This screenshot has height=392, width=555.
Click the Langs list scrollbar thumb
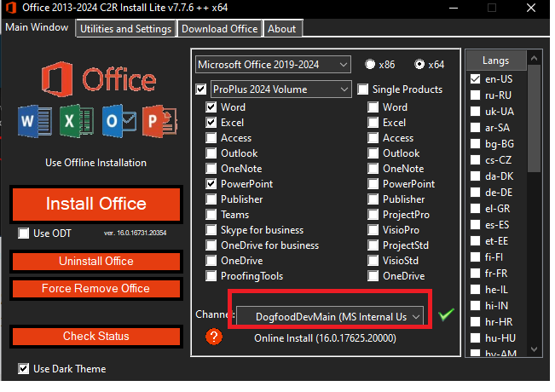point(535,118)
